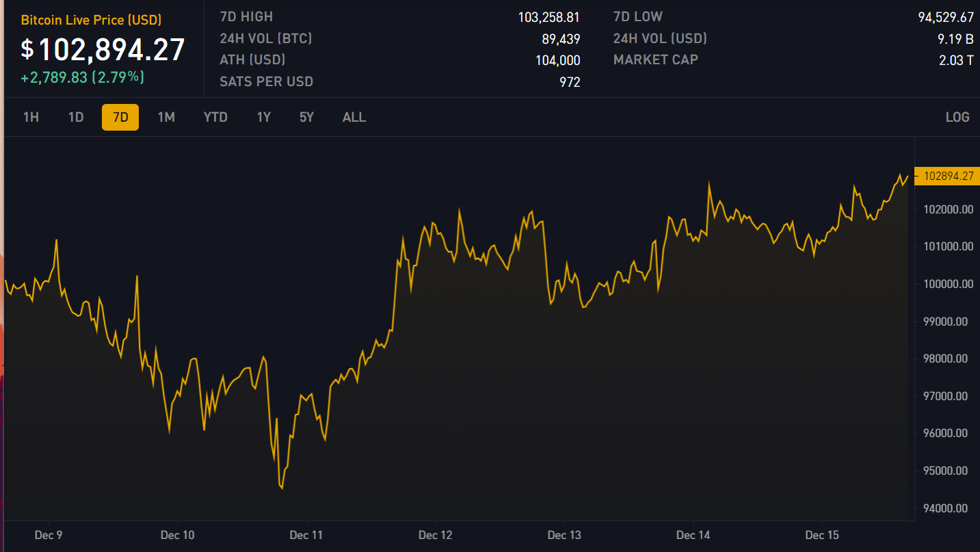Click the 7D LOW value 94,529.67

946,17
